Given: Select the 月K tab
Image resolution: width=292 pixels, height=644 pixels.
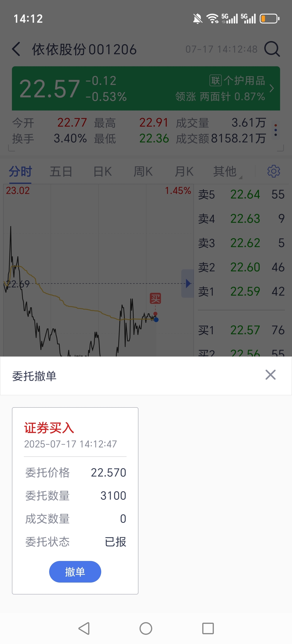Looking at the screenshot, I should [x=184, y=171].
